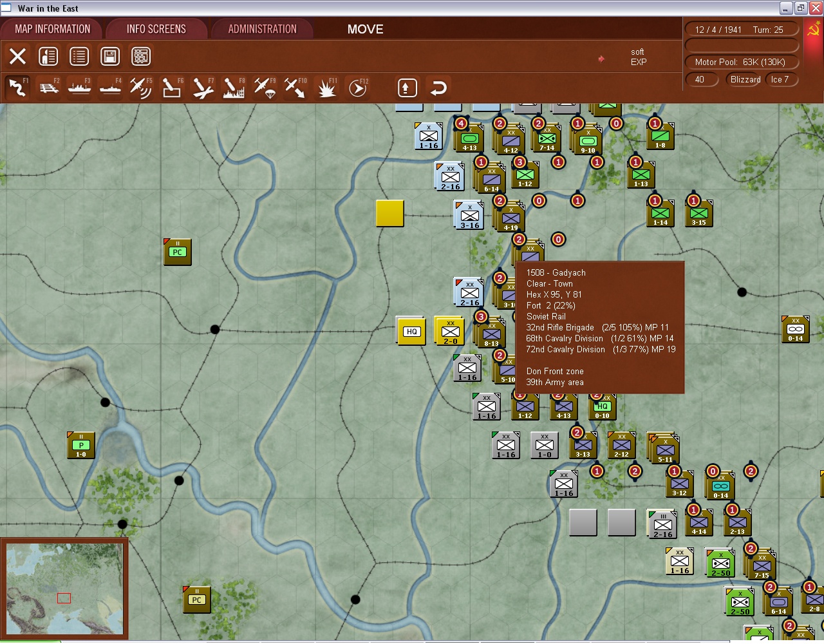Choose the Bomb City mission (F8)
The image size is (824, 644).
233,87
